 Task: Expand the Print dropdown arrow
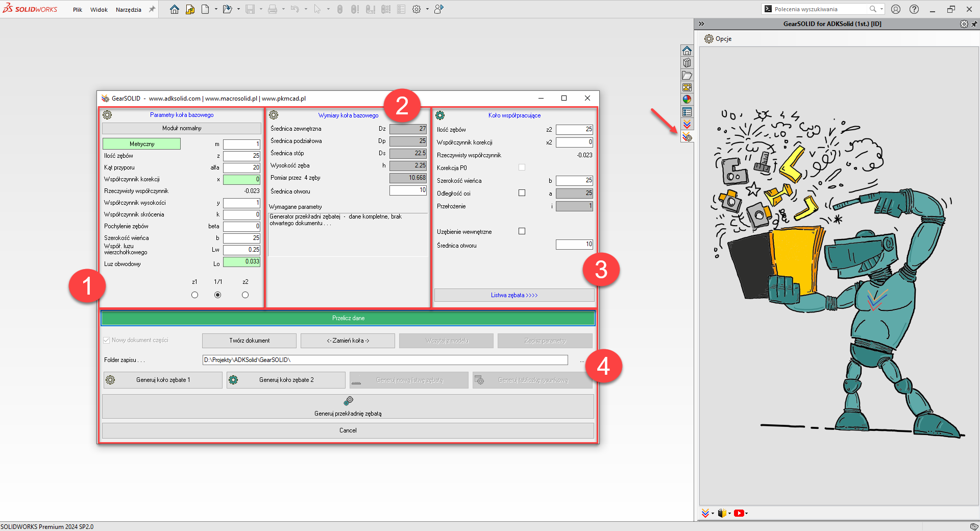pyautogui.click(x=283, y=9)
